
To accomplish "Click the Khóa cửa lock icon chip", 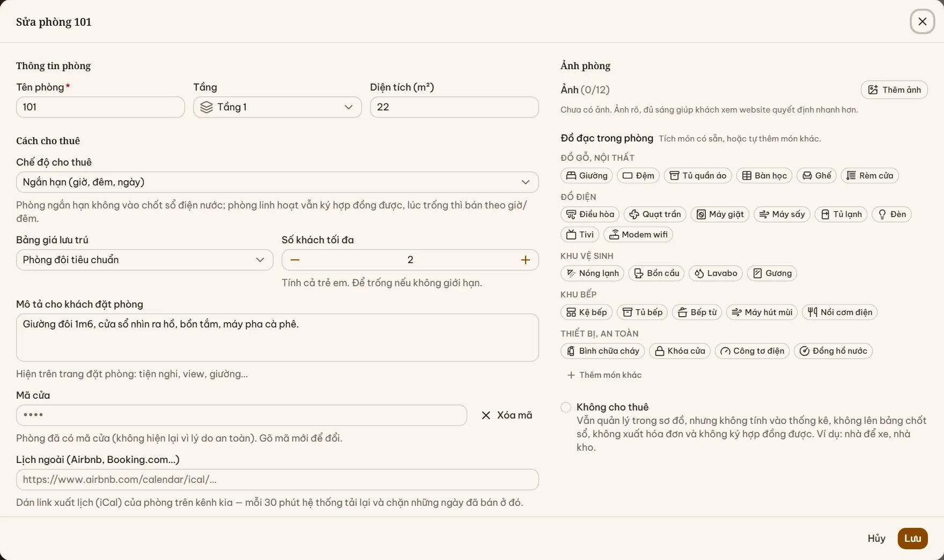I will coord(680,351).
